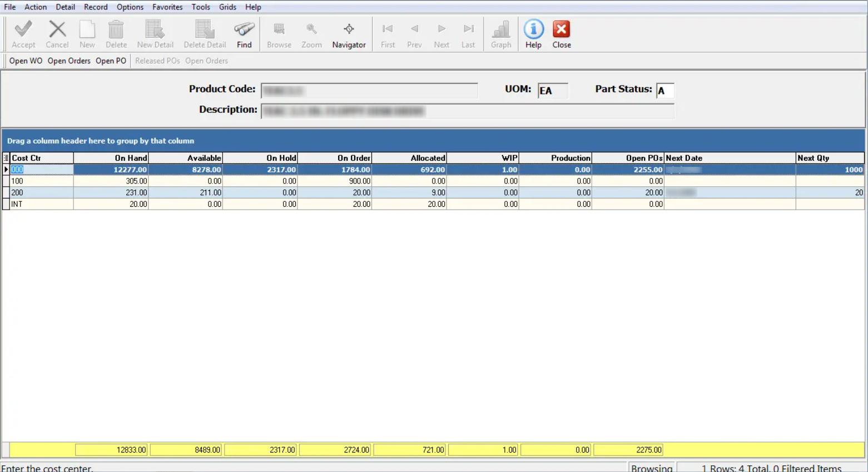Screen dimensions: 868x472
Task: Sort by Available column header
Action: click(x=186, y=158)
